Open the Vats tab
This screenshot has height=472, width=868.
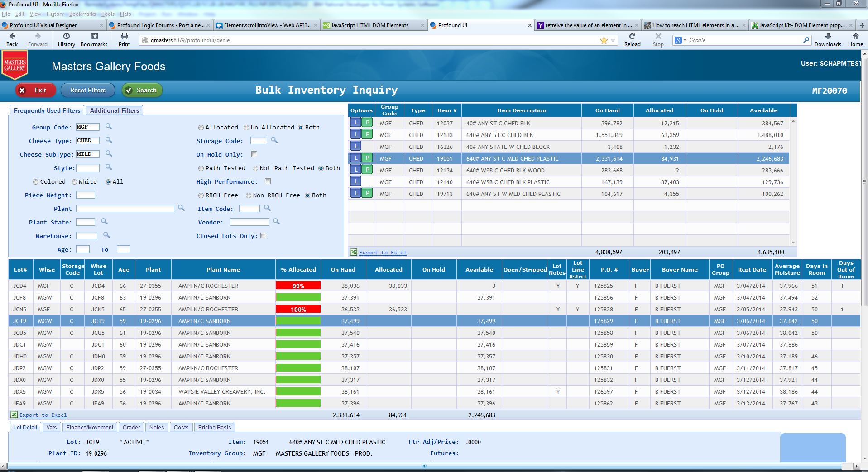(52, 427)
